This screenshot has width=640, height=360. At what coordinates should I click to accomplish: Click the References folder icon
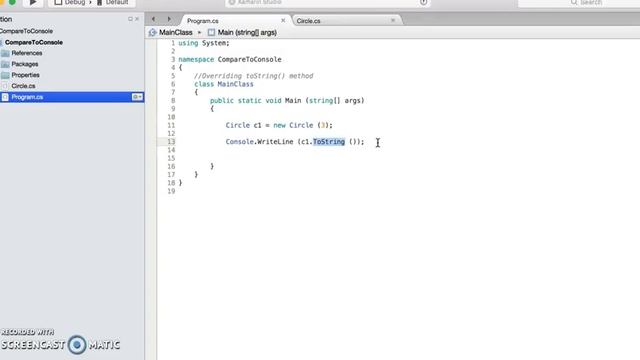point(5,53)
